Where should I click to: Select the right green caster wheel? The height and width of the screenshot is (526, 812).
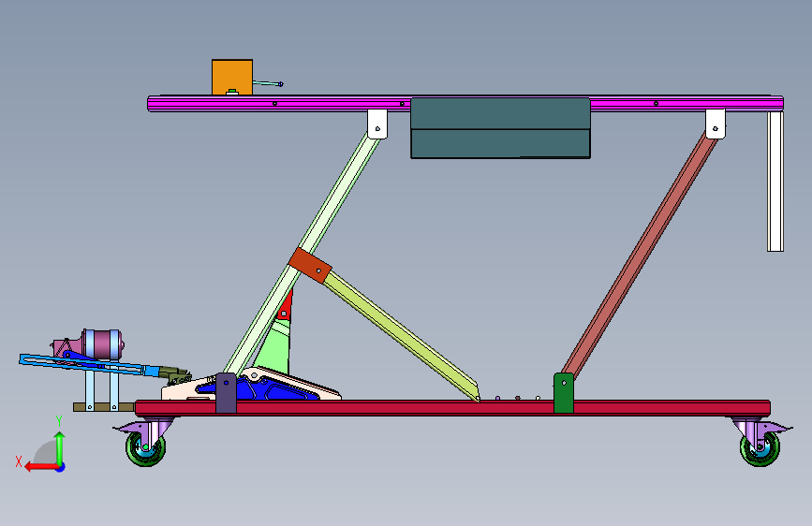pos(760,448)
